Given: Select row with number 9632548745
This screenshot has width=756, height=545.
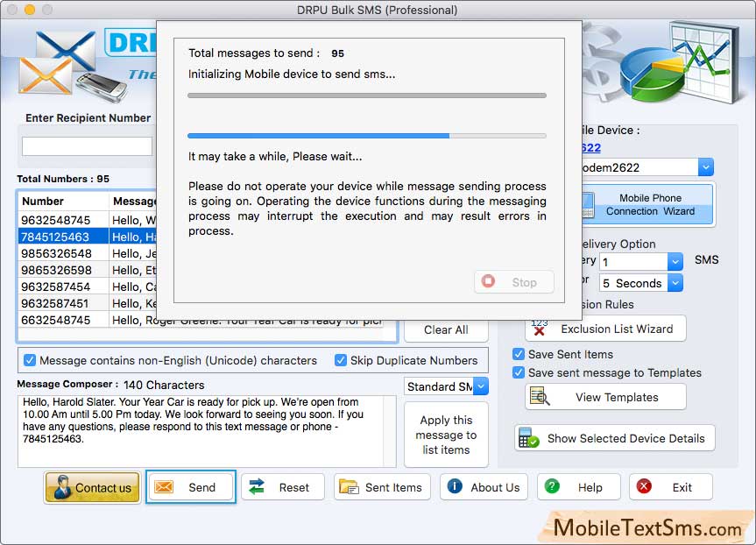Looking at the screenshot, I should coord(88,220).
